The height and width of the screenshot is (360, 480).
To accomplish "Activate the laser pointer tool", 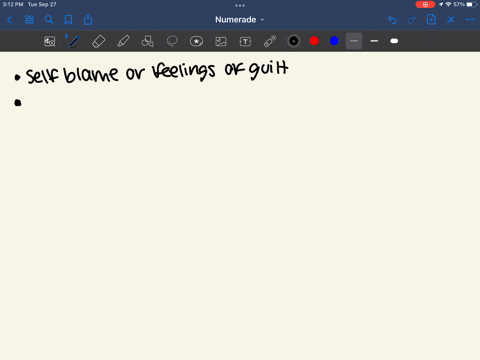I will point(270,41).
